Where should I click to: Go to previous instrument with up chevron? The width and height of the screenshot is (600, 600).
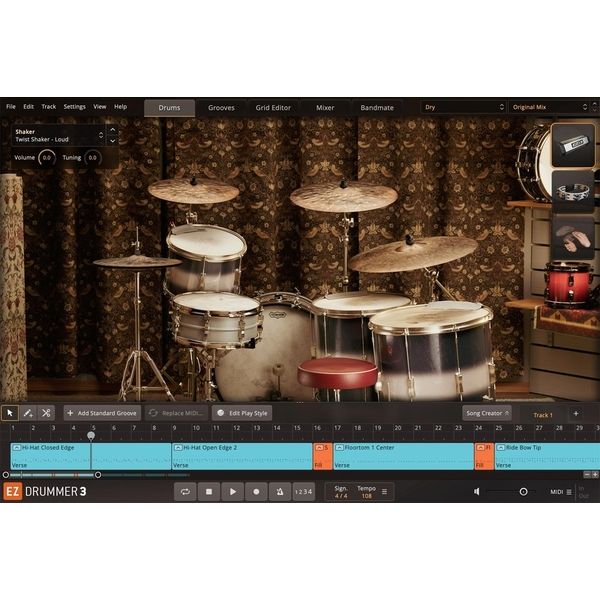point(112,130)
